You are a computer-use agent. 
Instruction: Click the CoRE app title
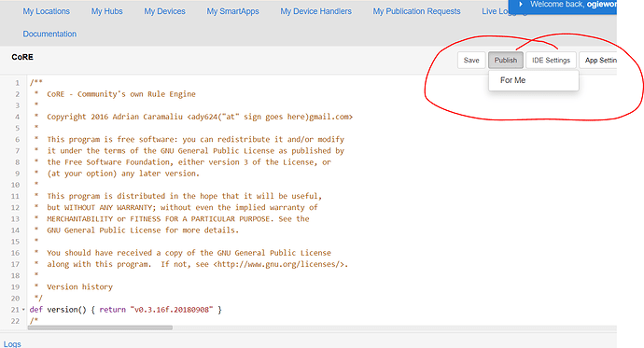coord(22,57)
